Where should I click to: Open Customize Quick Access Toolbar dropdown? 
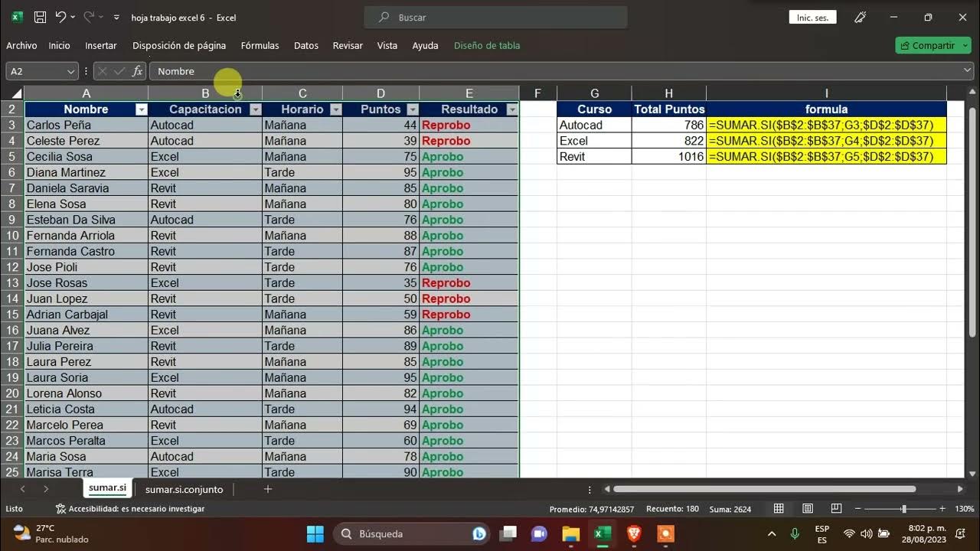[x=116, y=17]
